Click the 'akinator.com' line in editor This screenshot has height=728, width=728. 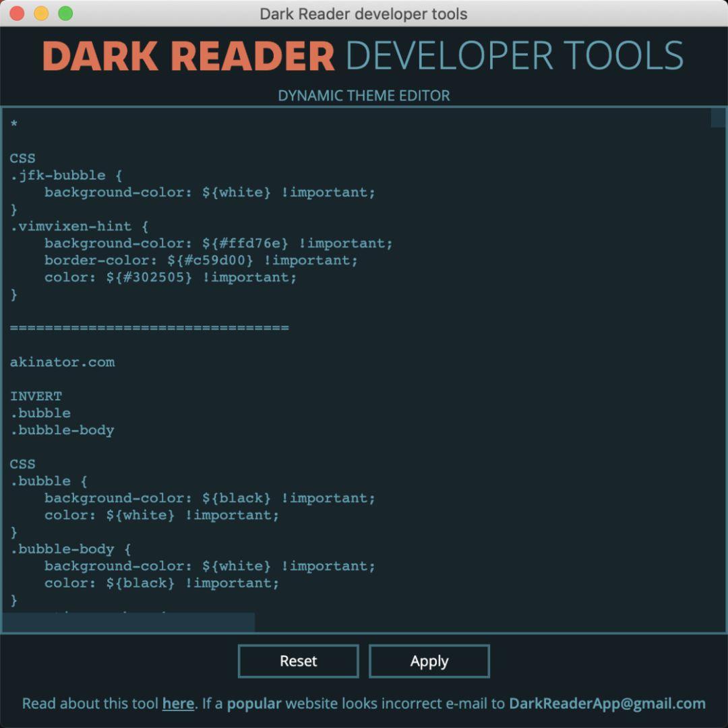pos(62,362)
